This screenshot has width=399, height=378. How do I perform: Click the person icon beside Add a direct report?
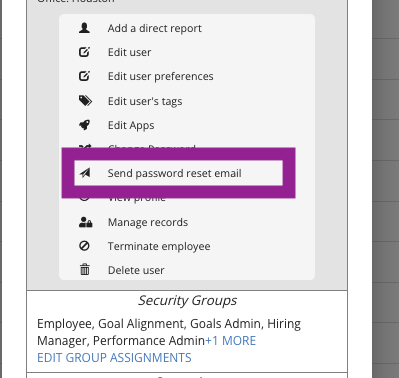click(x=84, y=28)
